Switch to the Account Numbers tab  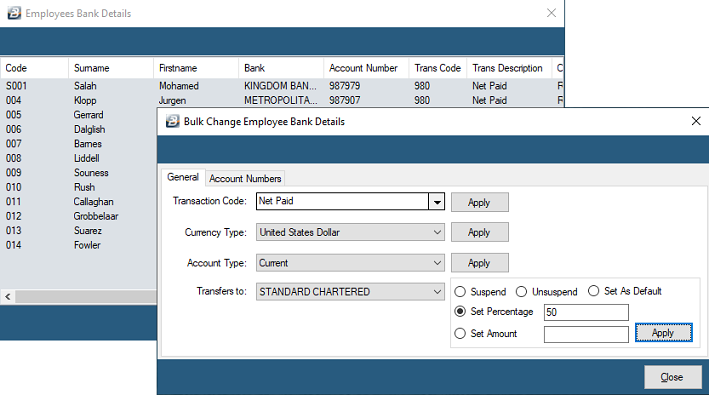click(245, 179)
